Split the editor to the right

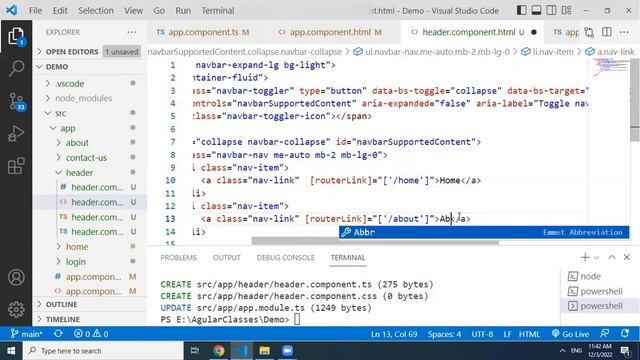[x=607, y=32]
